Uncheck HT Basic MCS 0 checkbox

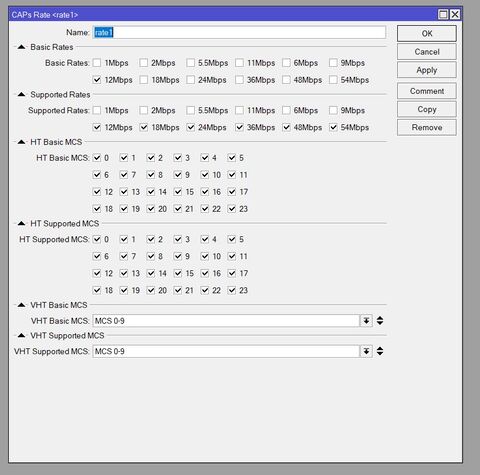click(97, 158)
